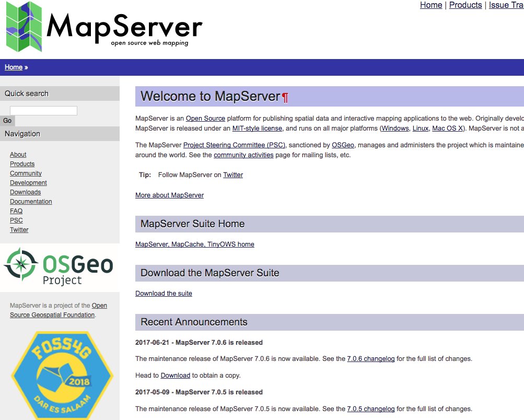Click the Mac OS X platform link
This screenshot has width=524, height=420.
(x=448, y=129)
